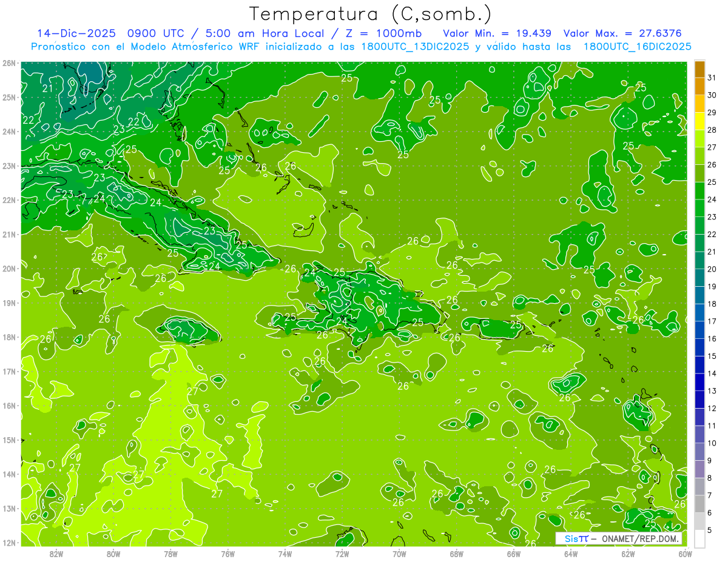Image resolution: width=728 pixels, height=562 pixels.
Task: Click the 19N latitude axis label
Action: [9, 303]
